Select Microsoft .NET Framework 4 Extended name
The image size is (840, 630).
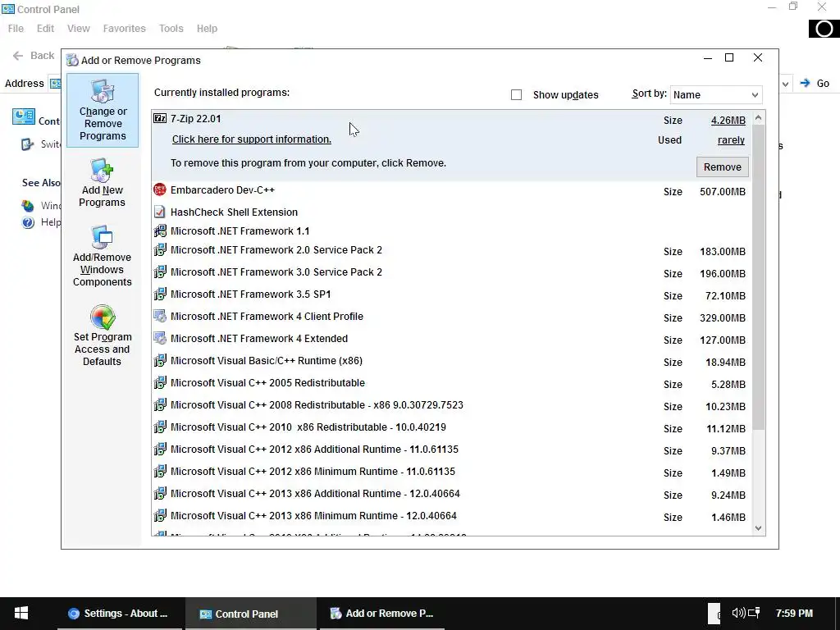pos(259,339)
